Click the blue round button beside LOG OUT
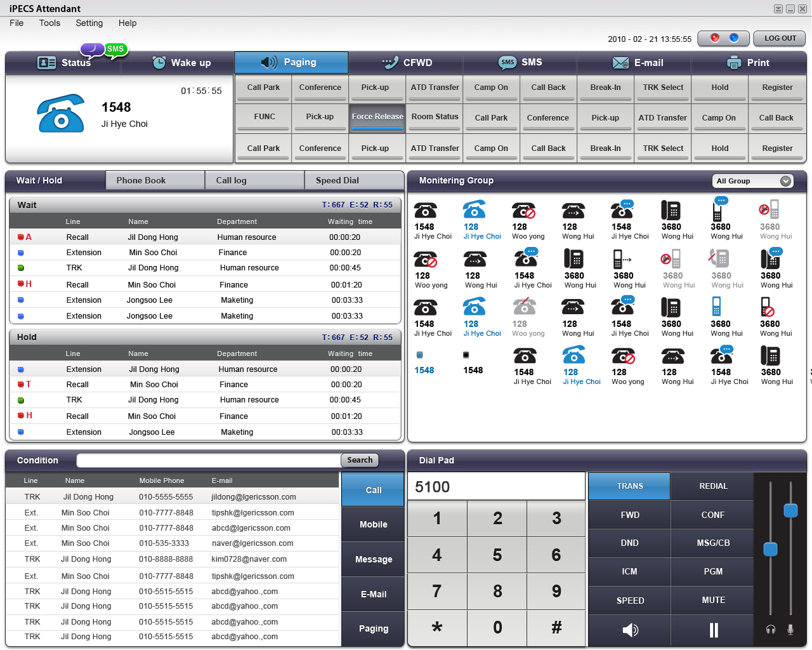Image resolution: width=812 pixels, height=650 pixels. [x=734, y=38]
